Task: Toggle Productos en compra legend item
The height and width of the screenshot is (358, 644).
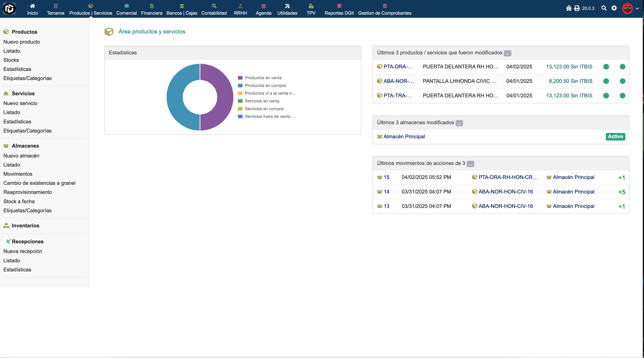Action: pos(265,86)
